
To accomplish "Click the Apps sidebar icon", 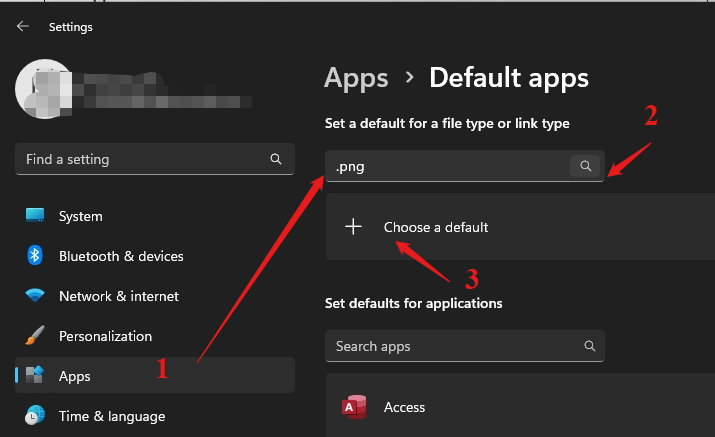I will pos(35,375).
